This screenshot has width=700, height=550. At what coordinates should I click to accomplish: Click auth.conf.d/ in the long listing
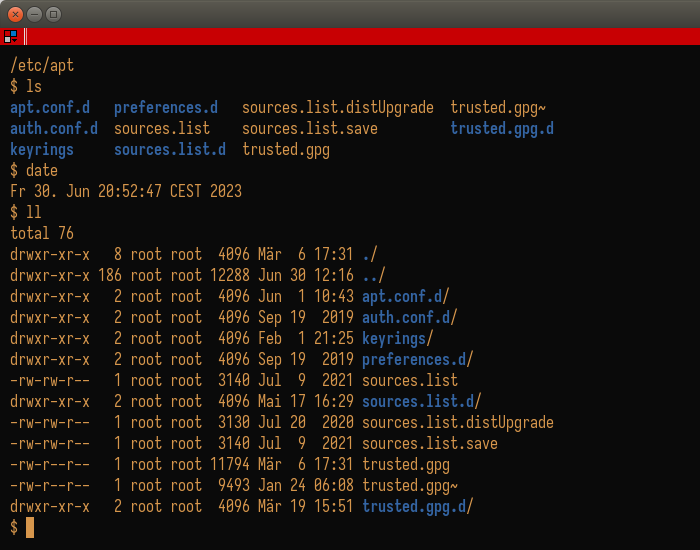(x=409, y=317)
